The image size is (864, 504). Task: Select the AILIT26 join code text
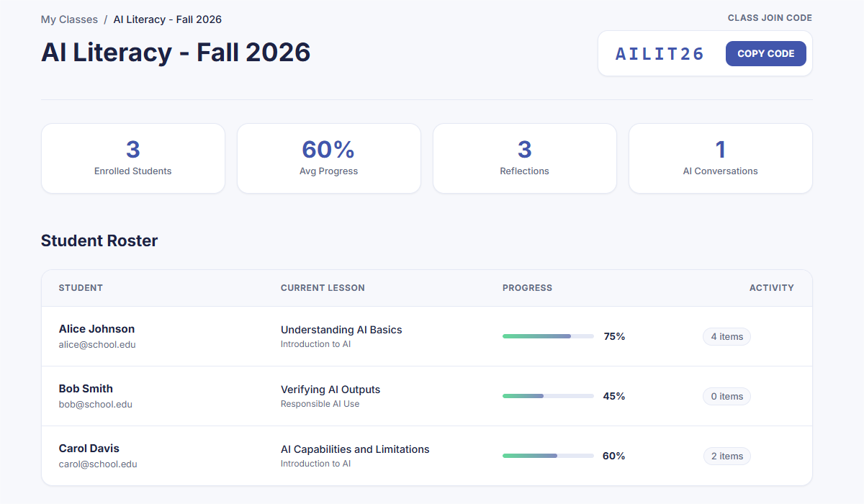660,53
